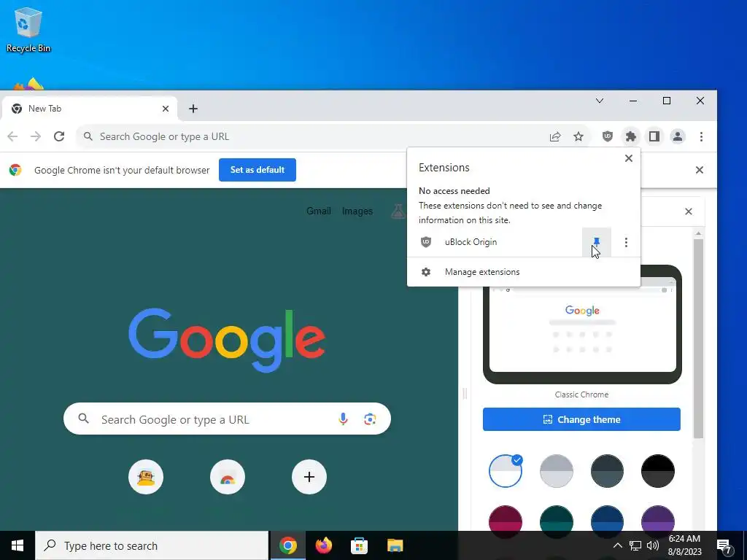Select the Recycle Bin desktop icon
747x560 pixels.
coord(28,29)
